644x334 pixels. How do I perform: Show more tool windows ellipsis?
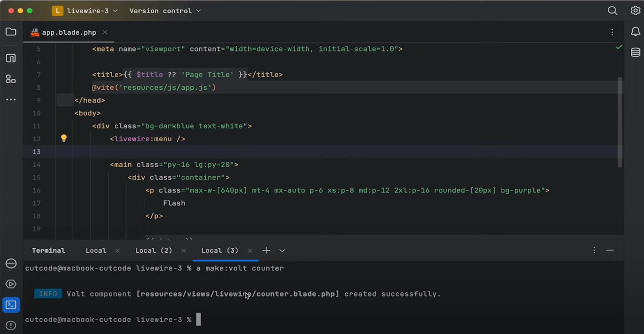[11, 99]
